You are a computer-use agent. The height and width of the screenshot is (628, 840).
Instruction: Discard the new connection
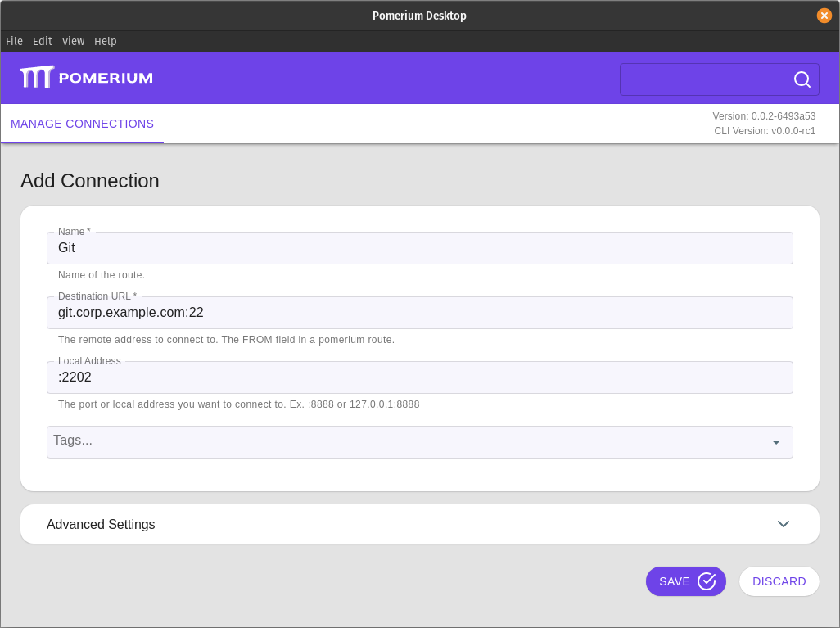[779, 581]
